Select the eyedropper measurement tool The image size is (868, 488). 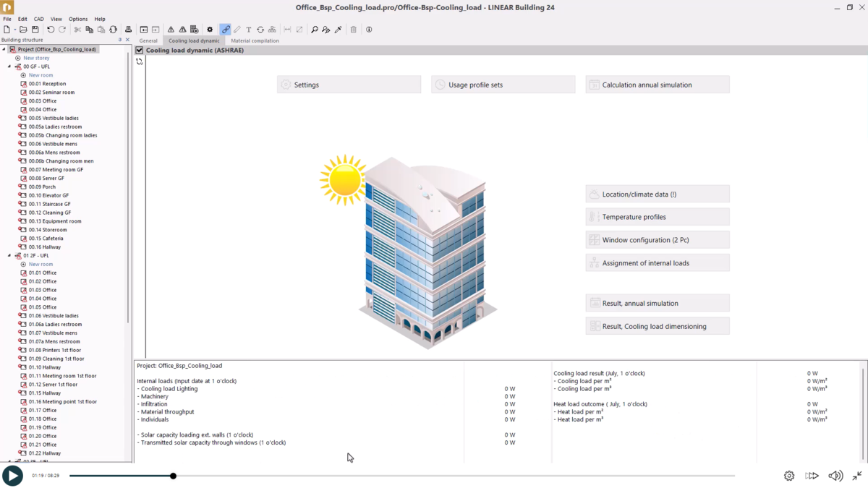tap(339, 30)
